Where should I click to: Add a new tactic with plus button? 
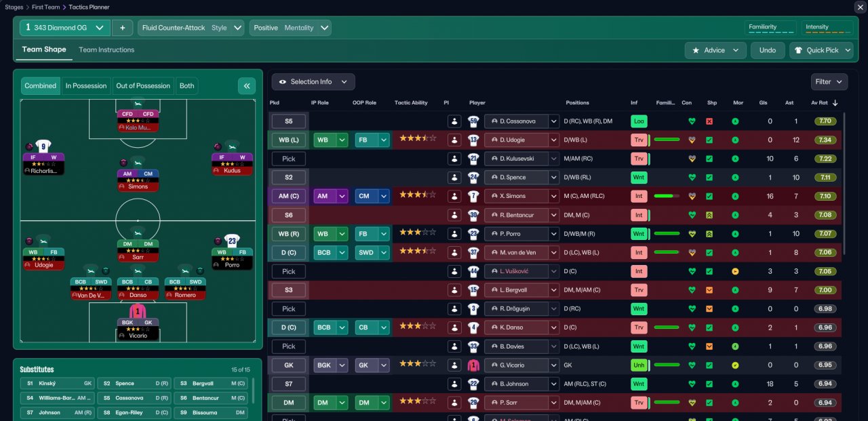point(122,28)
